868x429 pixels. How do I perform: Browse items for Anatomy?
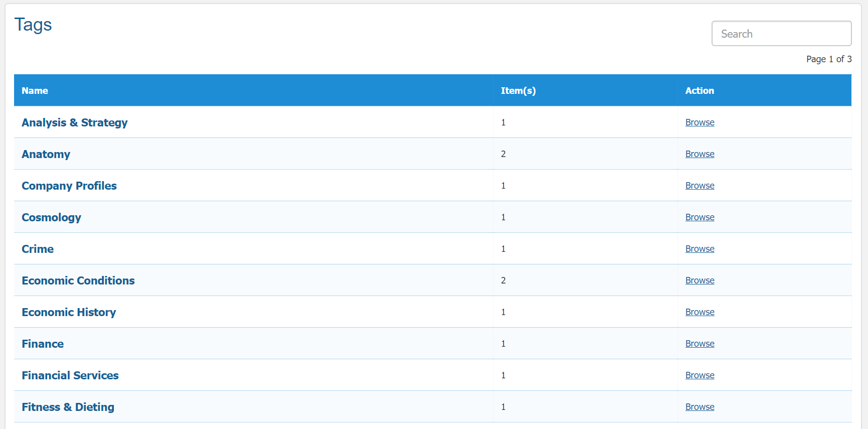(x=700, y=154)
